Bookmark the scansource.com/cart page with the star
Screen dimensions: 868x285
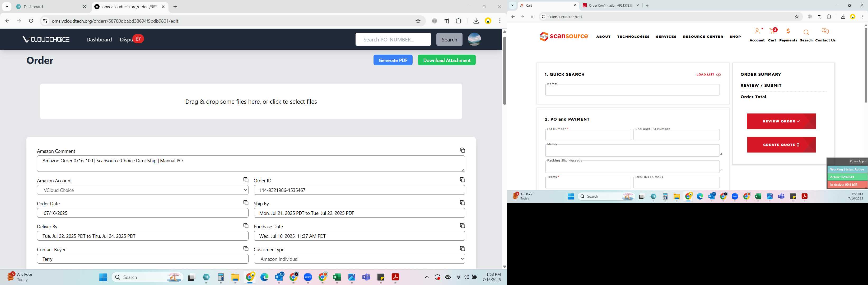[x=797, y=16]
